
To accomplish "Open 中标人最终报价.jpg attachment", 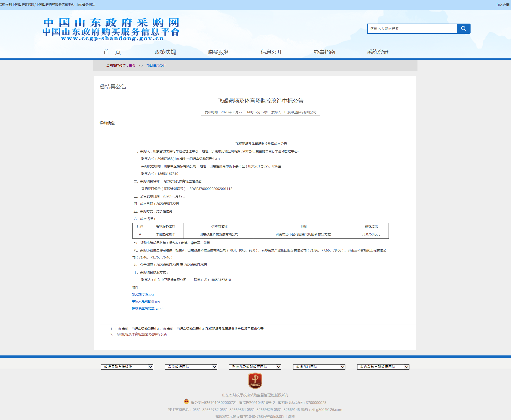I will (x=146, y=301).
